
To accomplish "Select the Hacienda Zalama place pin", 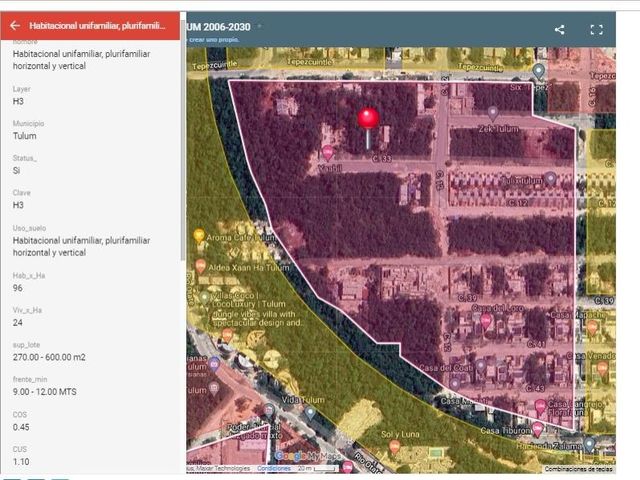I will click(x=589, y=443).
